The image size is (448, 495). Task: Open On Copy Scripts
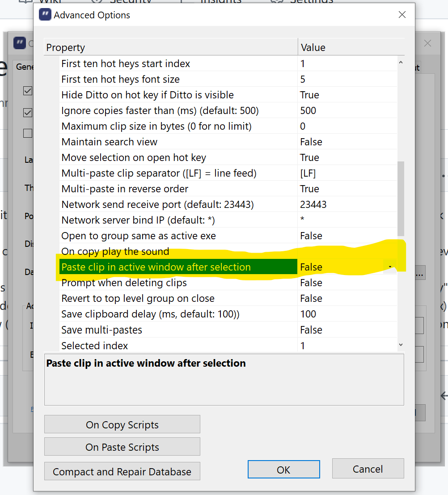[122, 424]
